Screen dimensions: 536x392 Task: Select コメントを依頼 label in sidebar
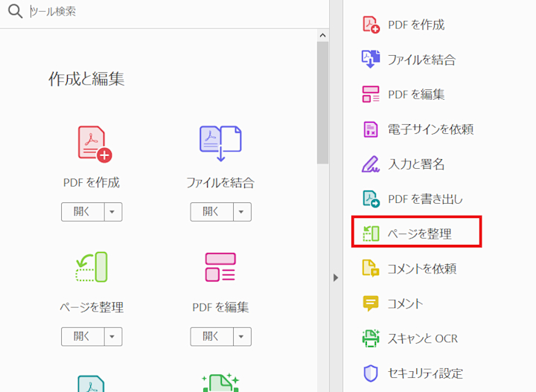422,269
